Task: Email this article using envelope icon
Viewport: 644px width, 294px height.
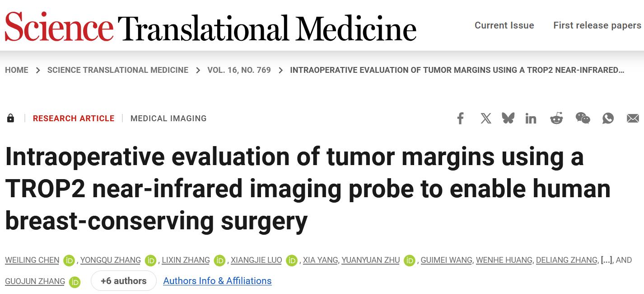Action: [633, 119]
